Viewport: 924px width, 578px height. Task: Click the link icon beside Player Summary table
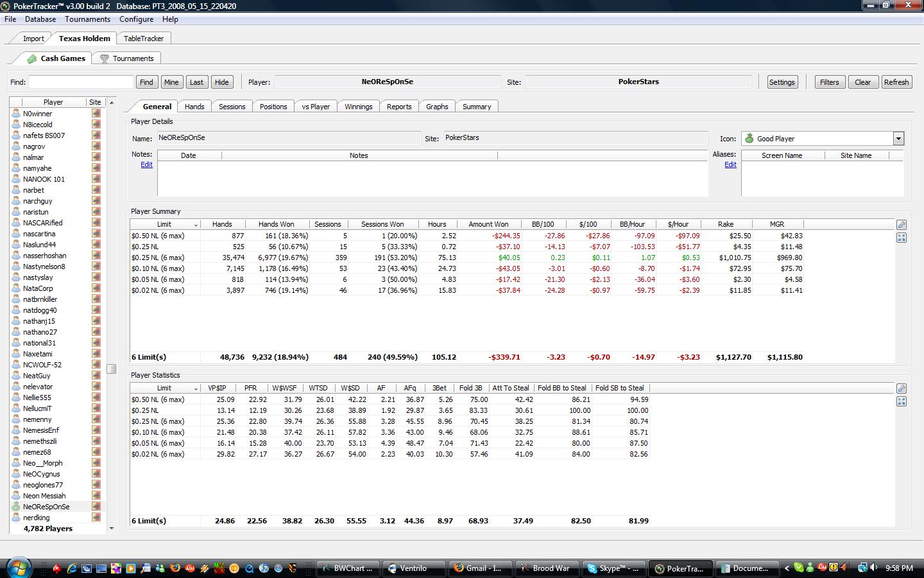[902, 225]
